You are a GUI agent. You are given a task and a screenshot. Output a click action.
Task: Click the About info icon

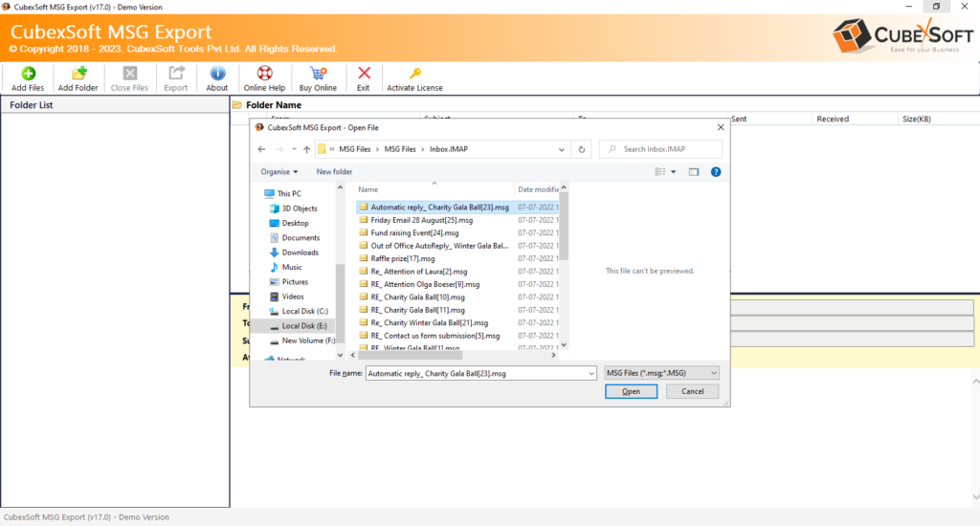[x=217, y=73]
